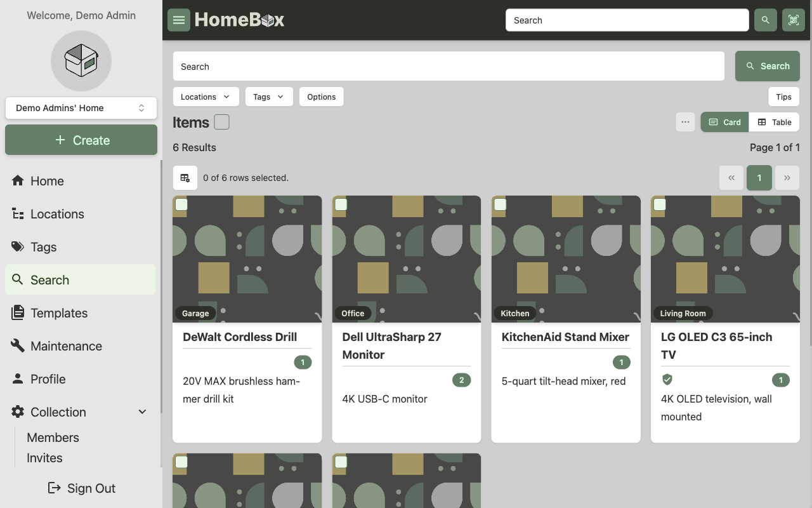Viewport: 812px width, 508px height.
Task: Click the Tags icon in the sidebar
Action: click(18, 247)
